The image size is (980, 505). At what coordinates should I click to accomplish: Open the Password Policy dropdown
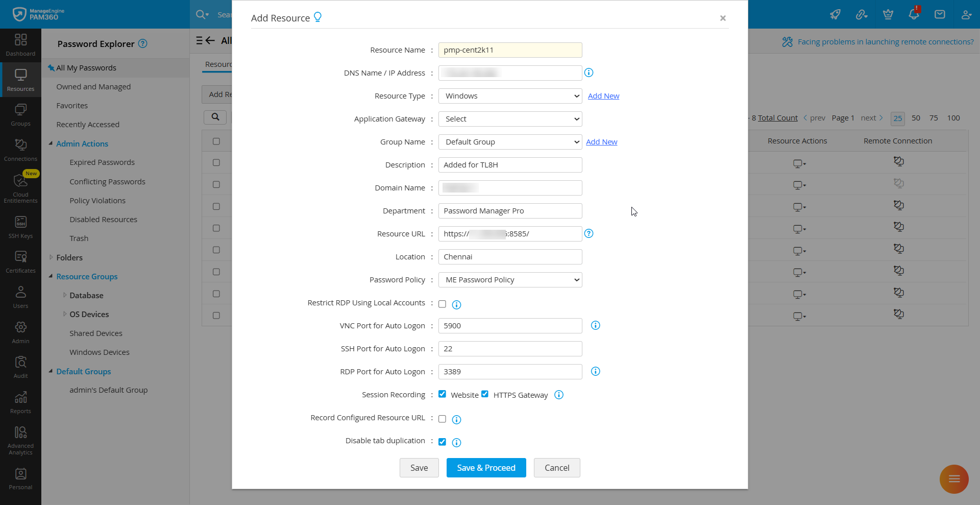pyautogui.click(x=510, y=280)
